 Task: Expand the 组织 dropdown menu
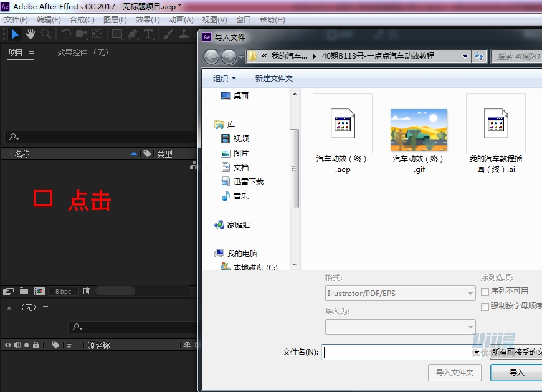pyautogui.click(x=224, y=79)
